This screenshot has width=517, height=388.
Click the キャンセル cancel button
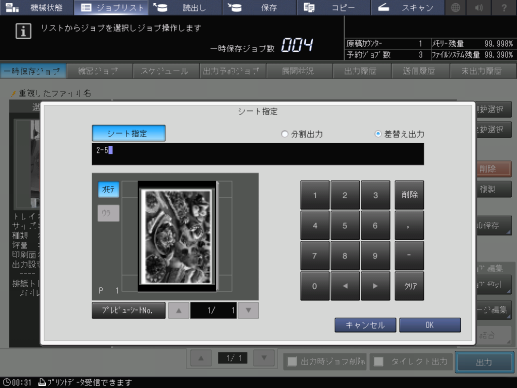[365, 325]
